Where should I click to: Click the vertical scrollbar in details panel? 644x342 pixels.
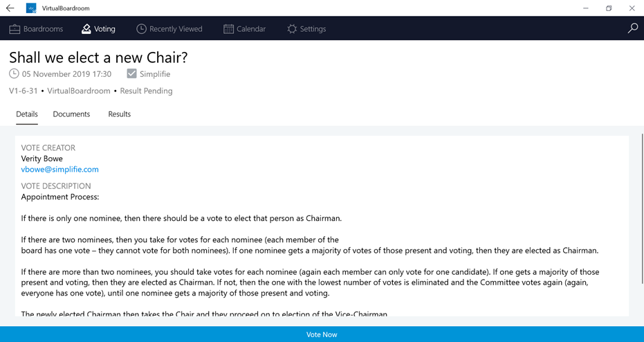tap(642, 208)
